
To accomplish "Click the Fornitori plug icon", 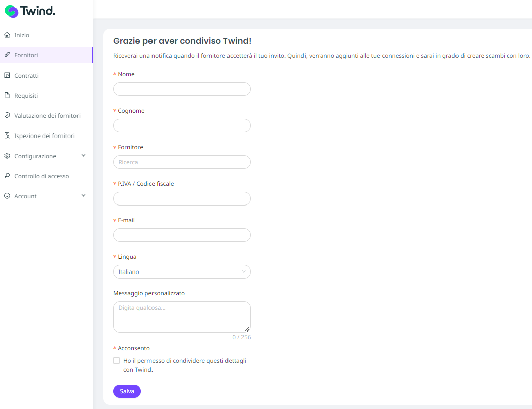I will tap(7, 55).
